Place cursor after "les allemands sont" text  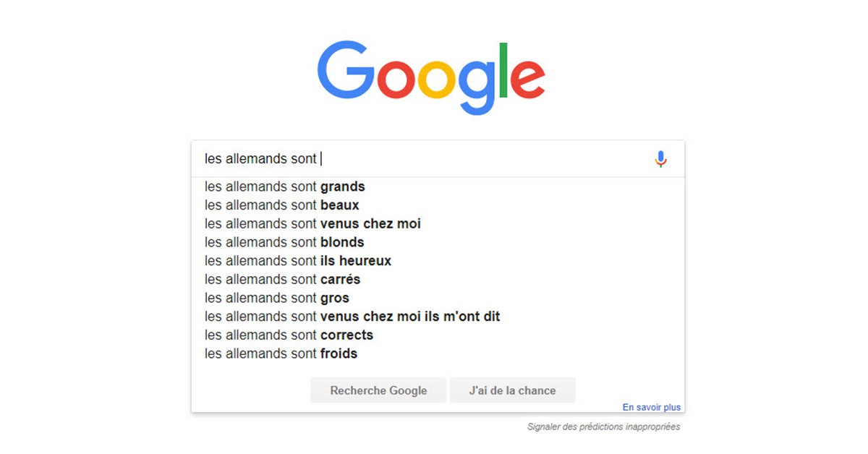click(322, 158)
